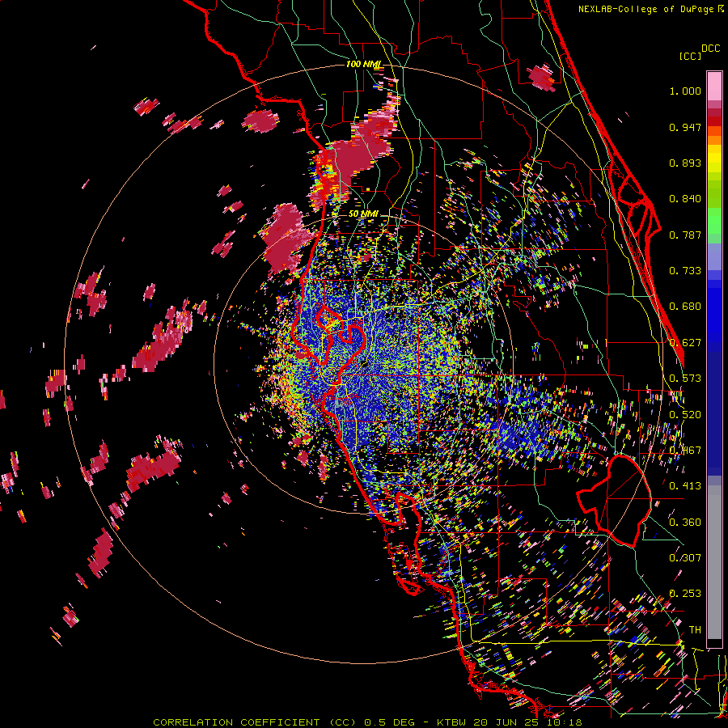Click the 0.893 legend value
This screenshot has height=728, width=728.
coord(685,163)
